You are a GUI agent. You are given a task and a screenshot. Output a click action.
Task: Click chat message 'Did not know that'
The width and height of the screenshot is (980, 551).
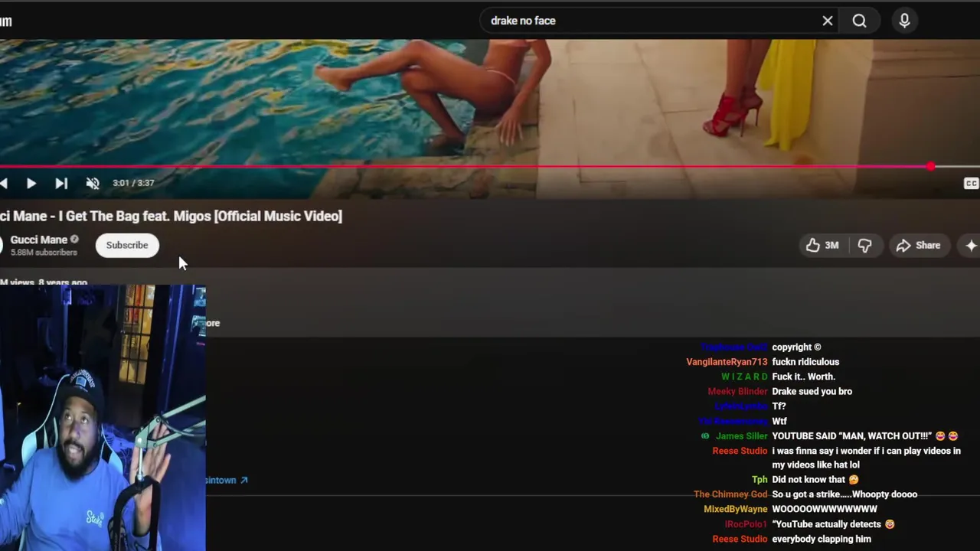tap(815, 480)
